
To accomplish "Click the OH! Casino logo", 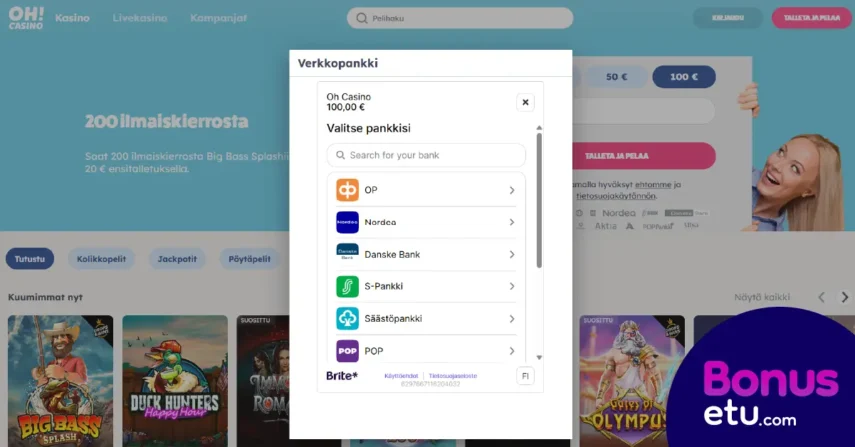I will tap(25, 19).
